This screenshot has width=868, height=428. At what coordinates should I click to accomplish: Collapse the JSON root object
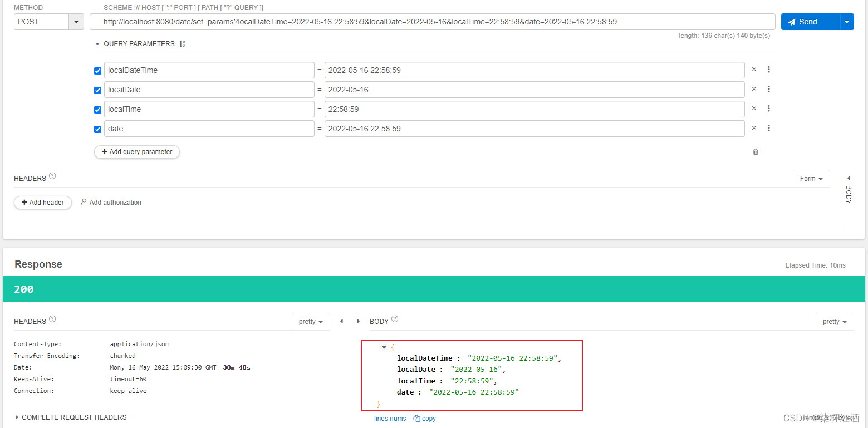coord(384,347)
